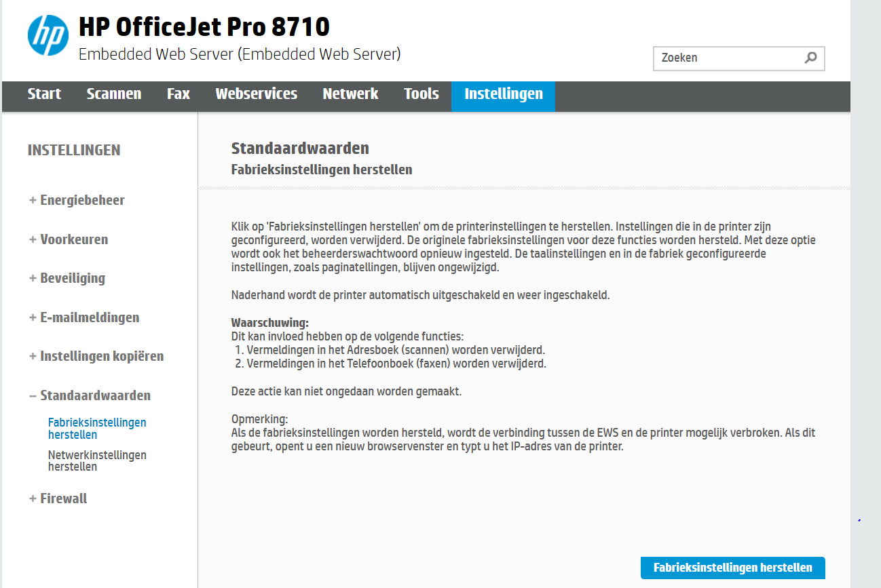Go to the Webservices tab
The image size is (881, 588).
tap(256, 94)
